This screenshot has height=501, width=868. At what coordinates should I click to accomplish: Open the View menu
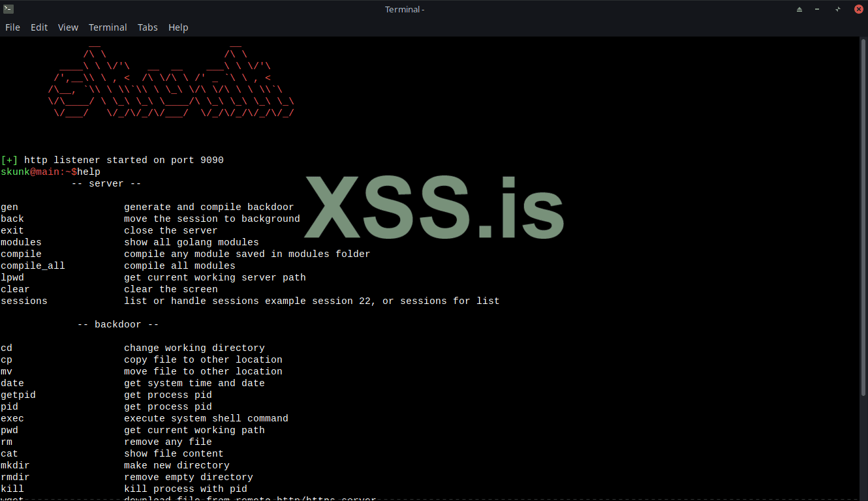(x=68, y=27)
